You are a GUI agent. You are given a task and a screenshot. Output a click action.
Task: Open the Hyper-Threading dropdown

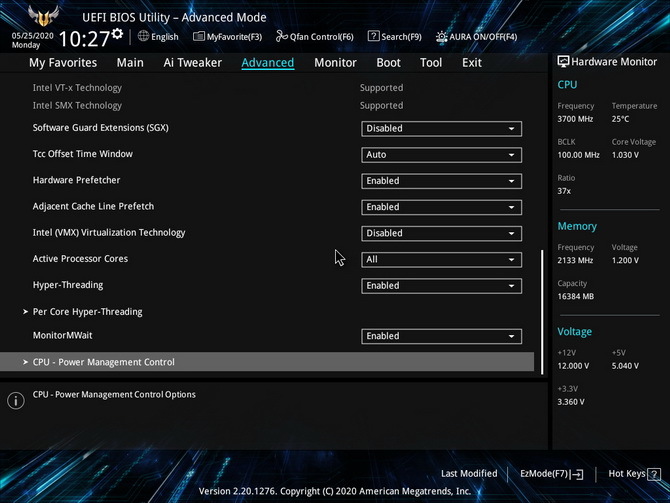coord(441,285)
